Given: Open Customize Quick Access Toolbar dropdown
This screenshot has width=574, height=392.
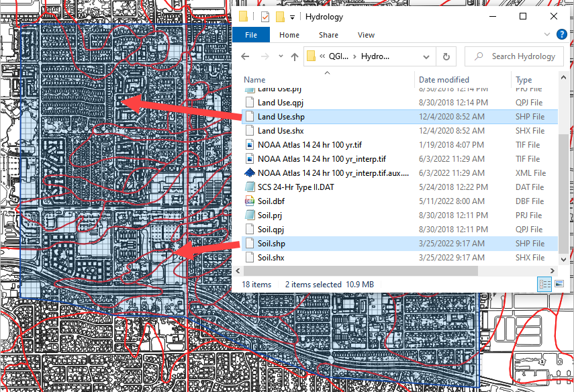Looking at the screenshot, I should pos(293,17).
